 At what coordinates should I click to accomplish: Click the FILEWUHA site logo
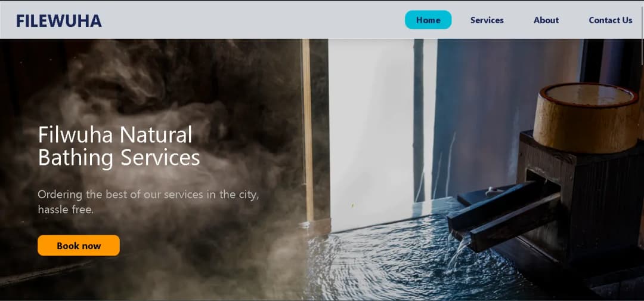58,21
